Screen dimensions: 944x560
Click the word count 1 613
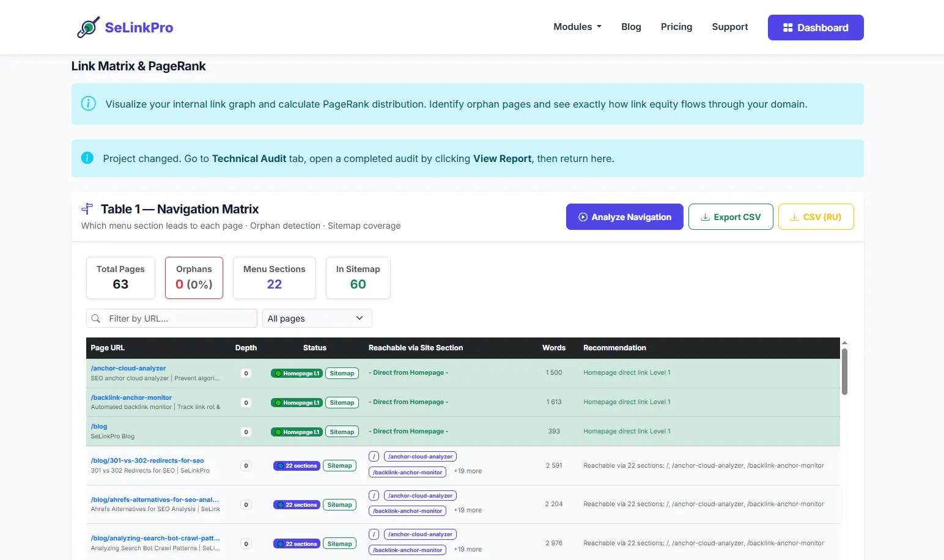click(554, 402)
